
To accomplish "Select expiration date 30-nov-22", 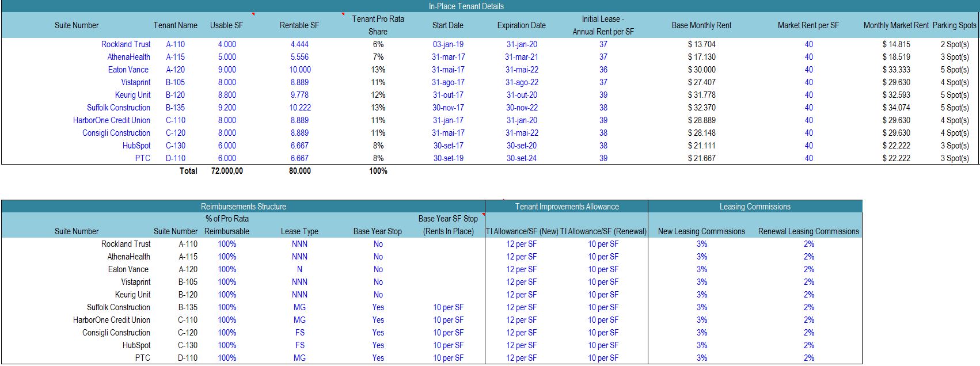I will (x=522, y=108).
